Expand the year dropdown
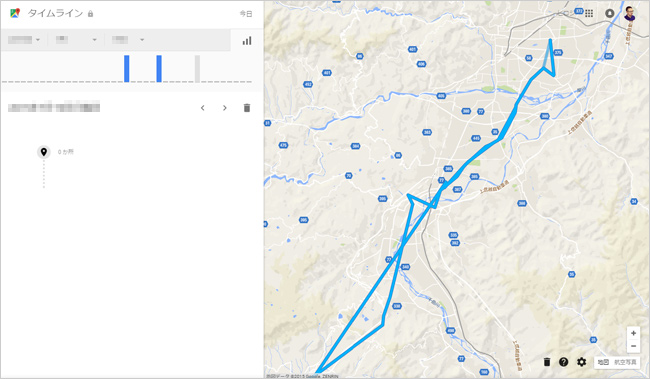The image size is (650, 379). pos(24,40)
